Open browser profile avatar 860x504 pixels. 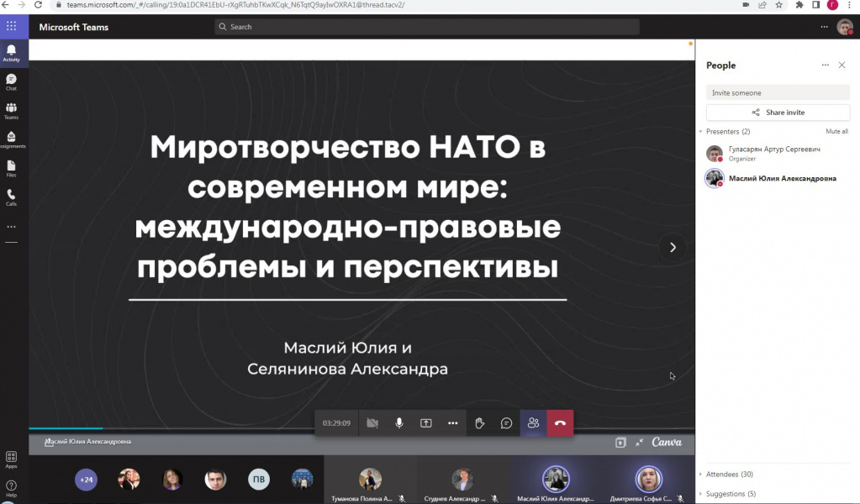pyautogui.click(x=832, y=5)
